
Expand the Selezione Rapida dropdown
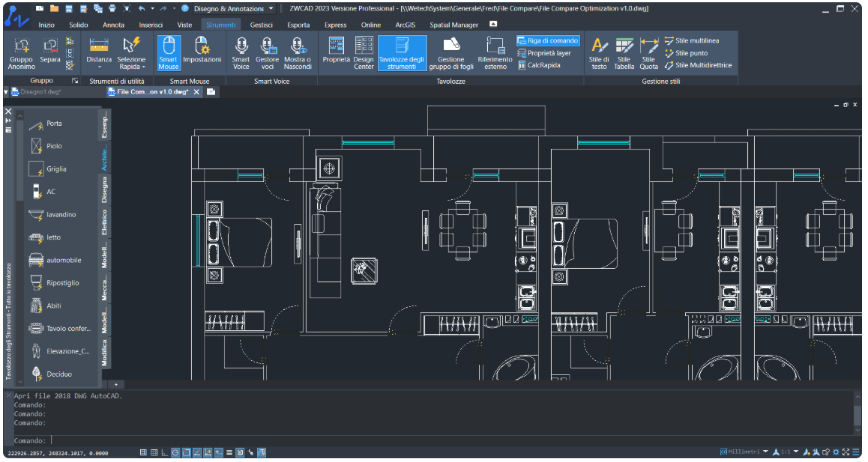143,67
